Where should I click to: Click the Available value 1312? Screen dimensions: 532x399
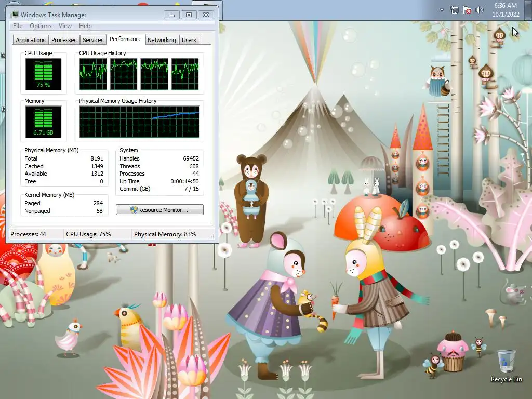click(x=97, y=174)
